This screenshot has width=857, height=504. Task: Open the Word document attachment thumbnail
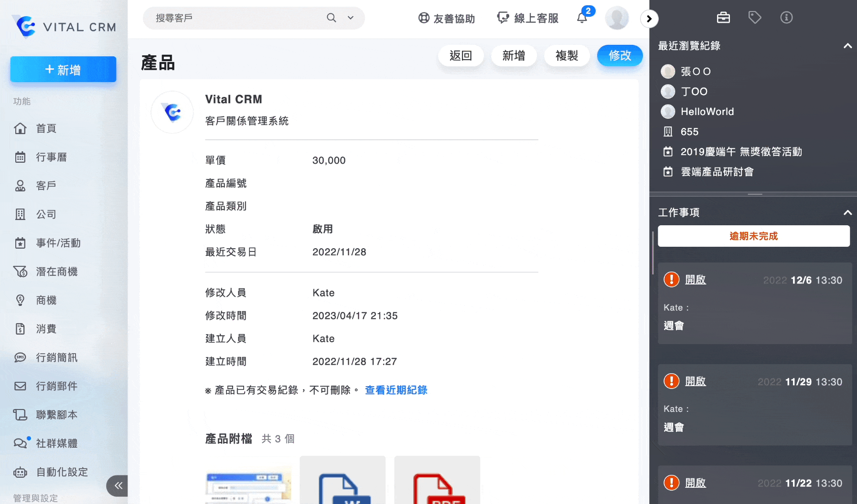coord(343,480)
